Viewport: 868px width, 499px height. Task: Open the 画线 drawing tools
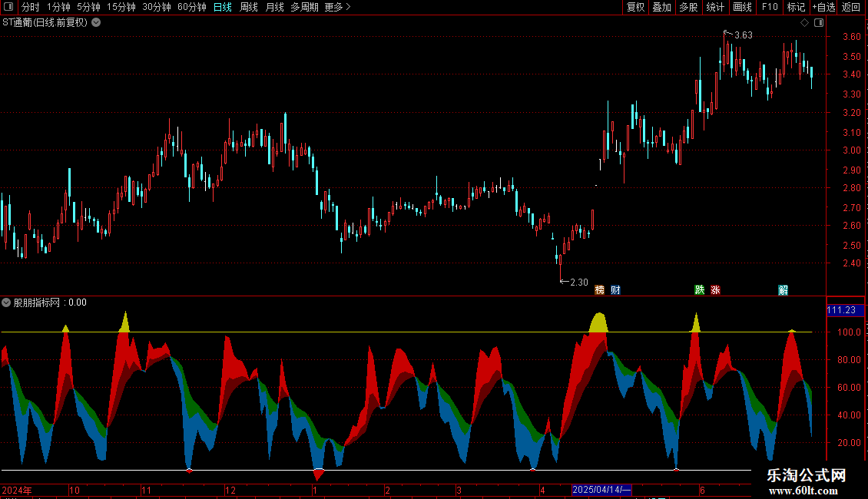click(x=742, y=7)
